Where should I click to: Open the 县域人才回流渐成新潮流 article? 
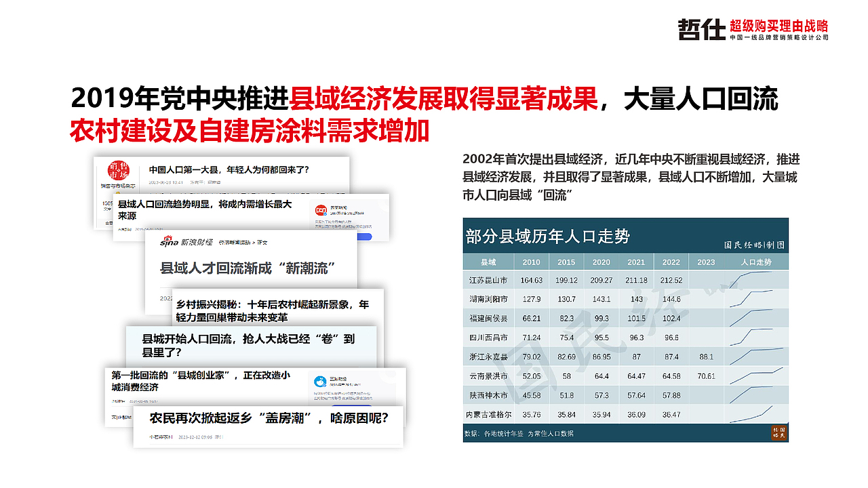click(x=251, y=268)
